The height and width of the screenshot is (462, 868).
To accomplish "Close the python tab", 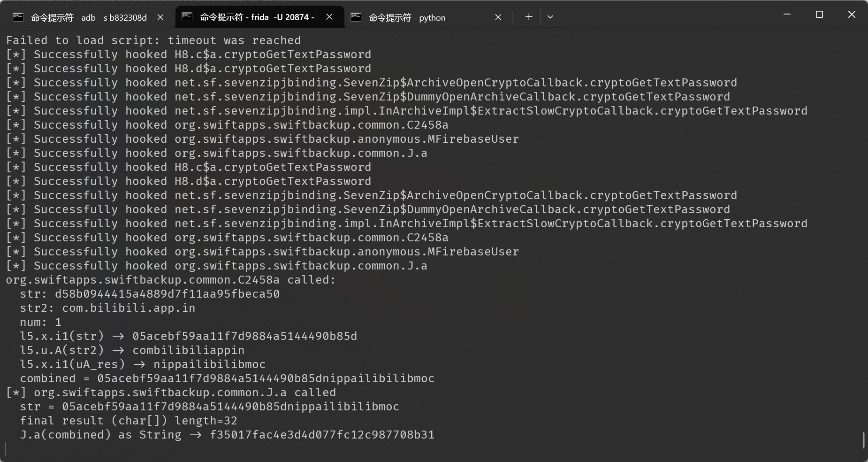I will point(498,17).
